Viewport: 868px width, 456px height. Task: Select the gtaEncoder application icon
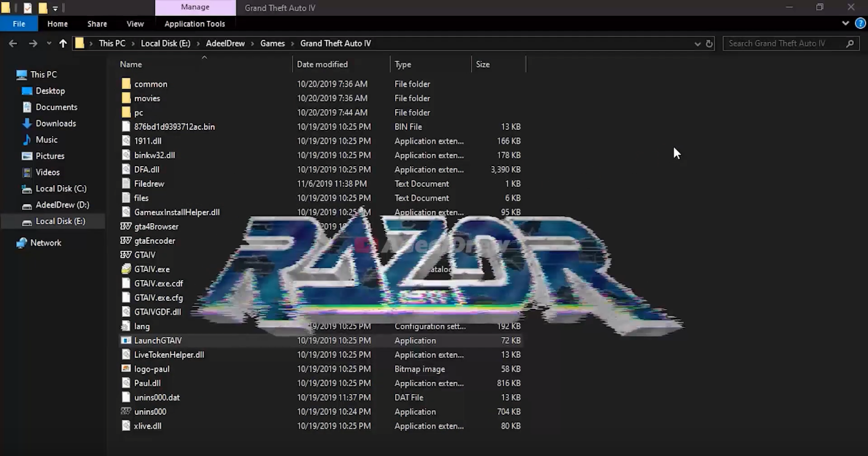coord(126,241)
